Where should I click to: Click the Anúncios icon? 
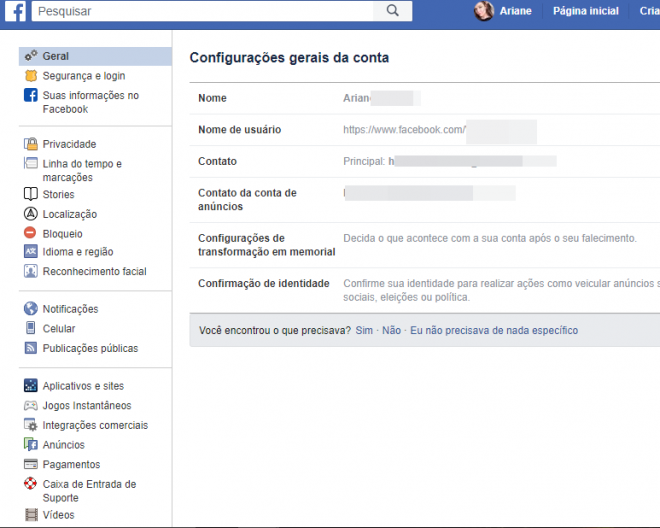point(31,444)
